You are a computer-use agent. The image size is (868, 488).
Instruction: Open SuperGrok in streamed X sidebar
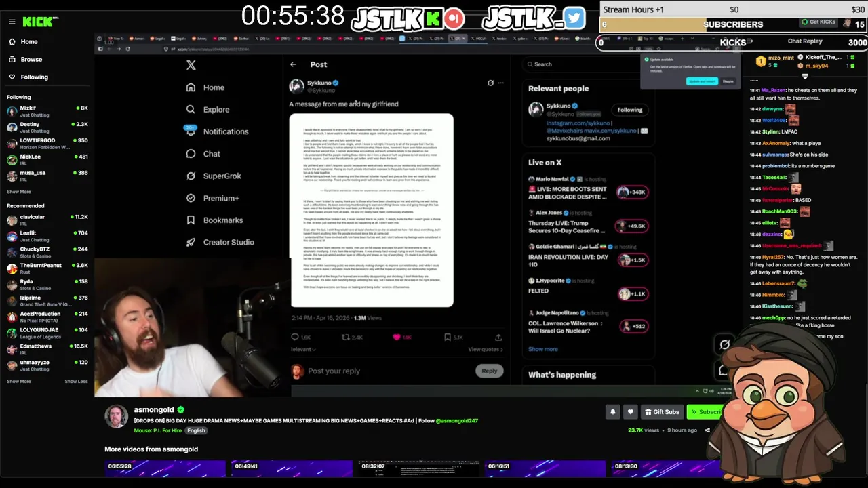point(214,176)
